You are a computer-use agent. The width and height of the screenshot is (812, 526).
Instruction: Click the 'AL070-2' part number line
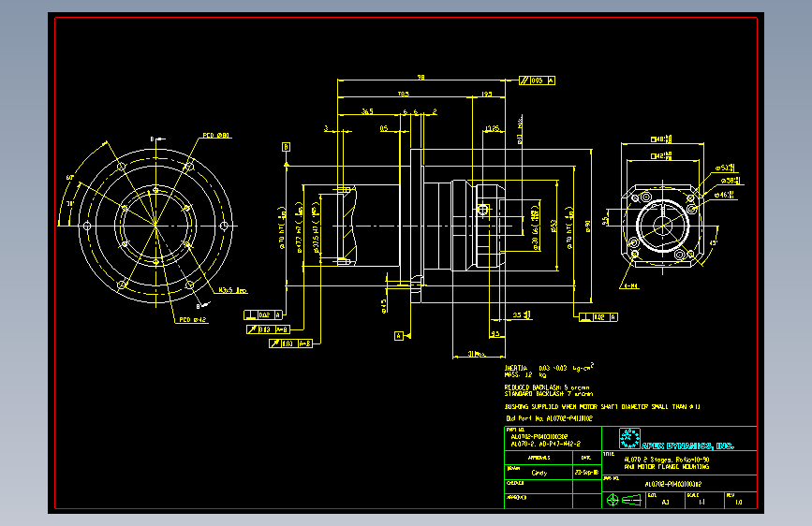[545, 445]
